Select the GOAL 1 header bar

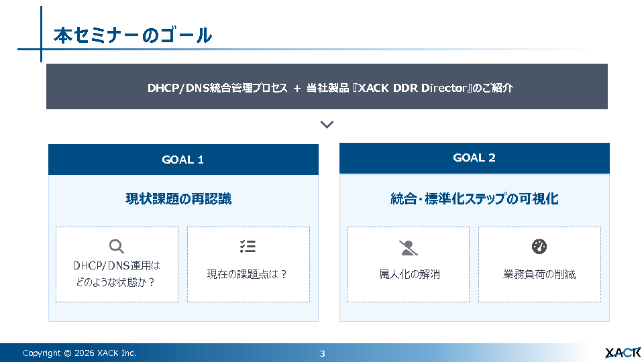coord(183,160)
